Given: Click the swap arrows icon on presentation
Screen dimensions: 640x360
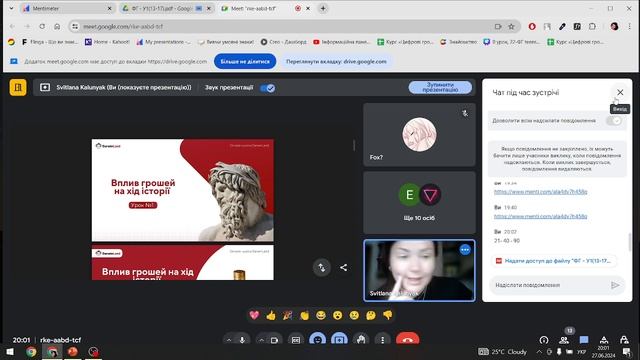Looking at the screenshot, I should (x=322, y=267).
